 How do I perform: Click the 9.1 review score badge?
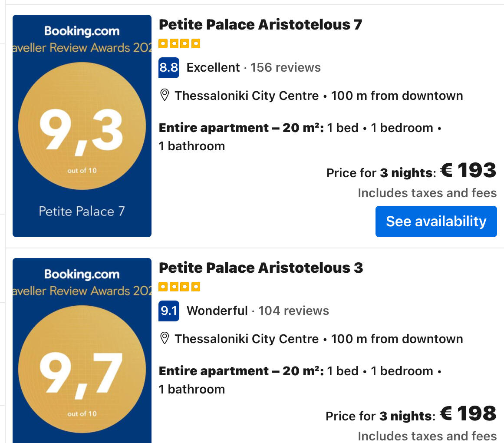(168, 311)
